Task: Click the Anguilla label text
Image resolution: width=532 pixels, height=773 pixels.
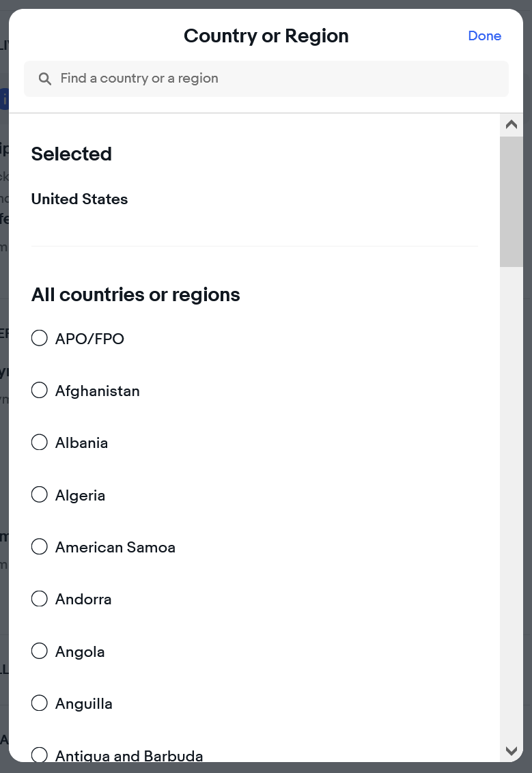Action: pyautogui.click(x=84, y=704)
